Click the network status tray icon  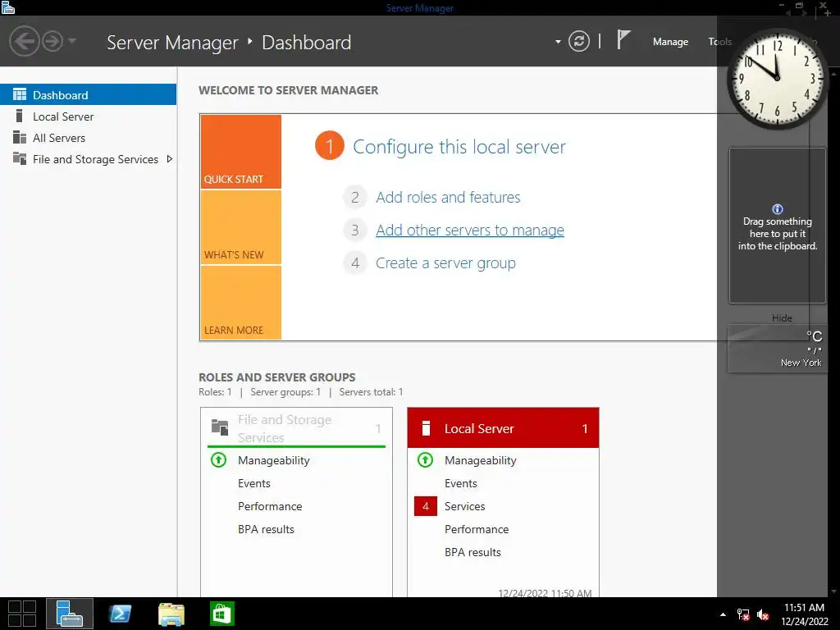coord(743,614)
